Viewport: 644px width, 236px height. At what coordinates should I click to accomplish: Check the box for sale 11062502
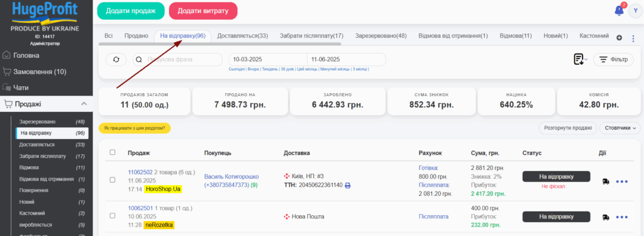(x=113, y=180)
